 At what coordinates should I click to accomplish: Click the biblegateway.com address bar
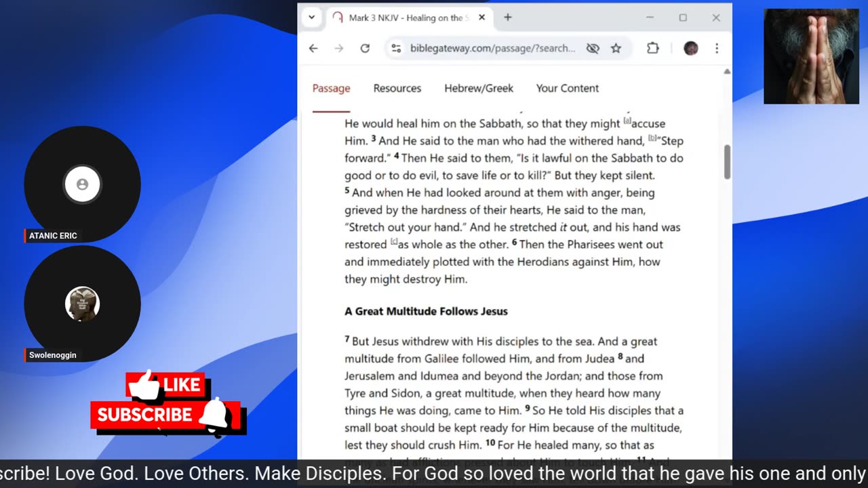(492, 48)
